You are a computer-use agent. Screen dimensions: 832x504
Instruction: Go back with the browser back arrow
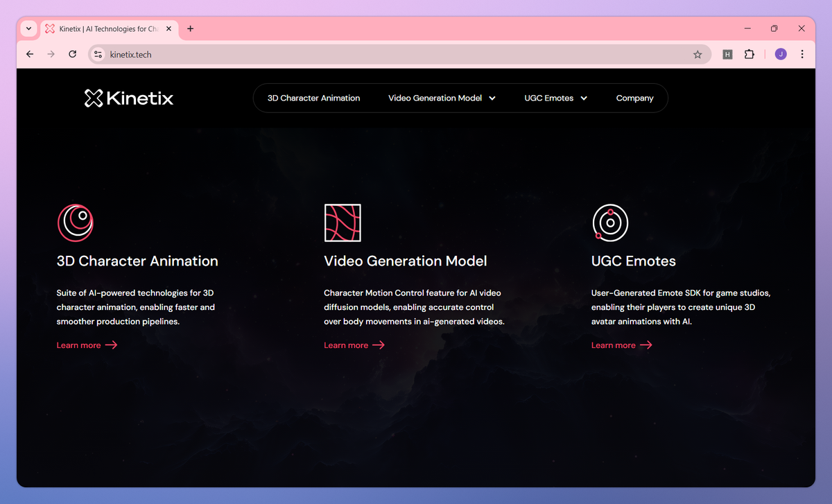(29, 54)
